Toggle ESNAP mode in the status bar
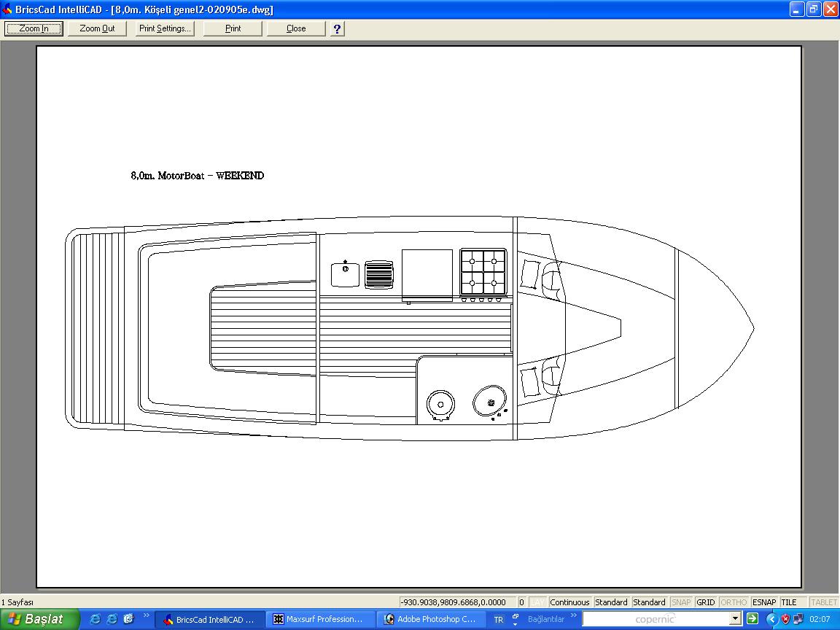840x630 pixels. pyautogui.click(x=764, y=602)
